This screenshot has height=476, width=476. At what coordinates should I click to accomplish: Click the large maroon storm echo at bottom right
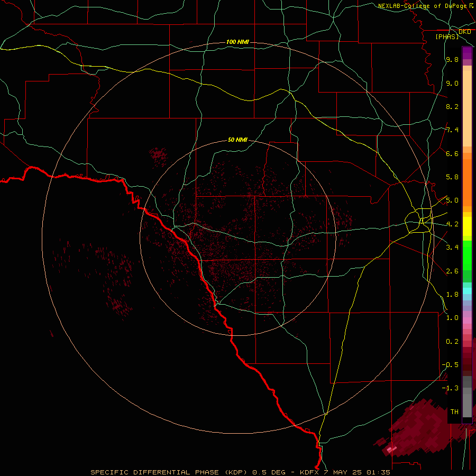(x=425, y=428)
